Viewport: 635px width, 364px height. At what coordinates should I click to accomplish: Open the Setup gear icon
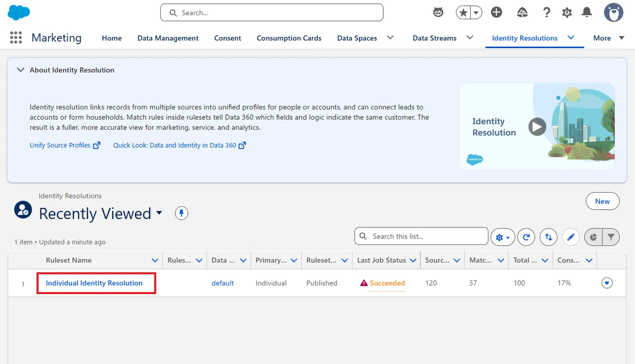(x=567, y=13)
